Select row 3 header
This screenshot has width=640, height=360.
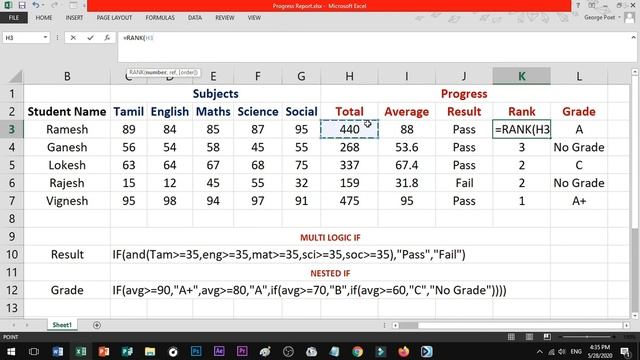click(11, 129)
